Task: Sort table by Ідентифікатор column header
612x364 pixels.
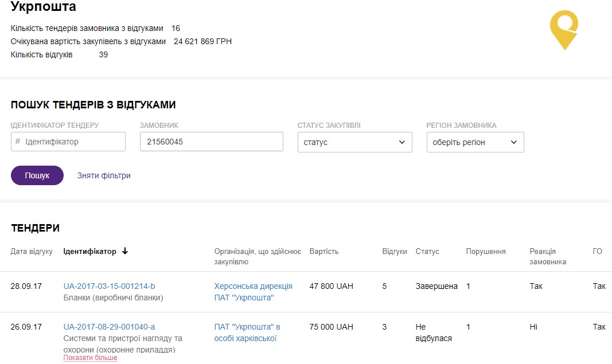Action: (x=90, y=251)
